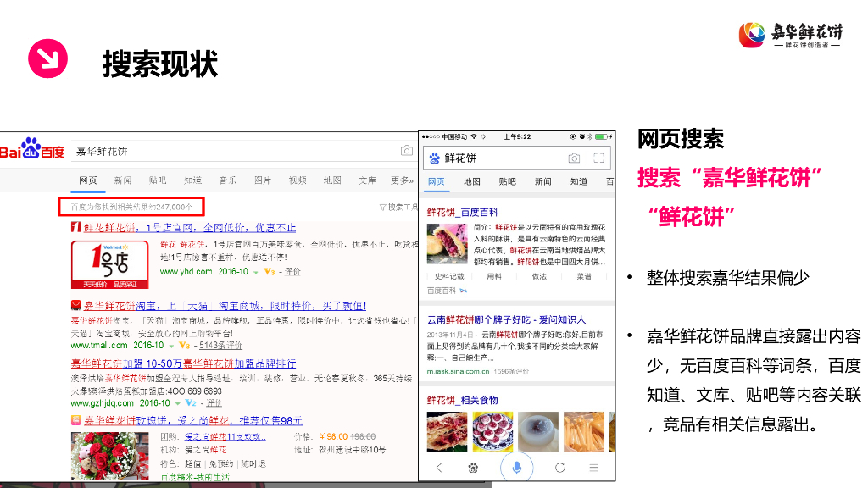Click the camera icon in mobile search bar

tap(574, 158)
